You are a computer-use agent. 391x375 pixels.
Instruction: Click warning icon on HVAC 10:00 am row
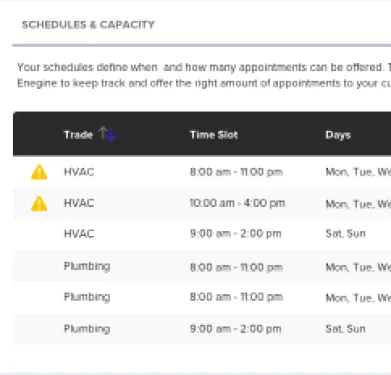39,203
